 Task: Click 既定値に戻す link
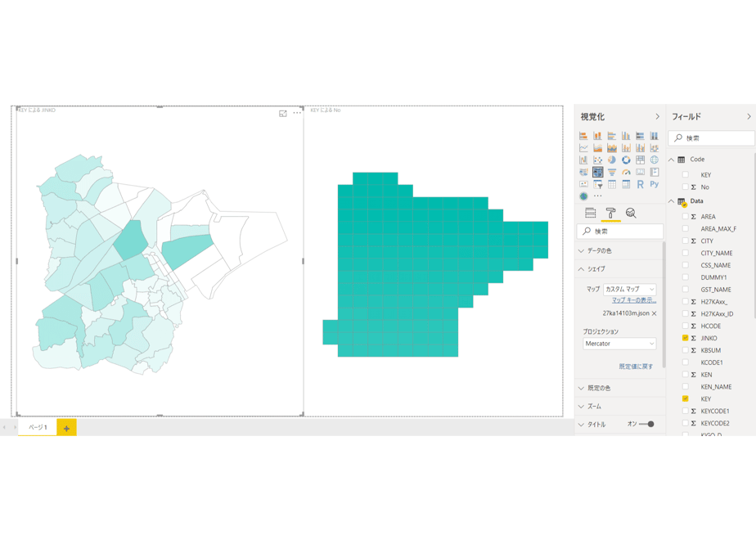pyautogui.click(x=636, y=367)
